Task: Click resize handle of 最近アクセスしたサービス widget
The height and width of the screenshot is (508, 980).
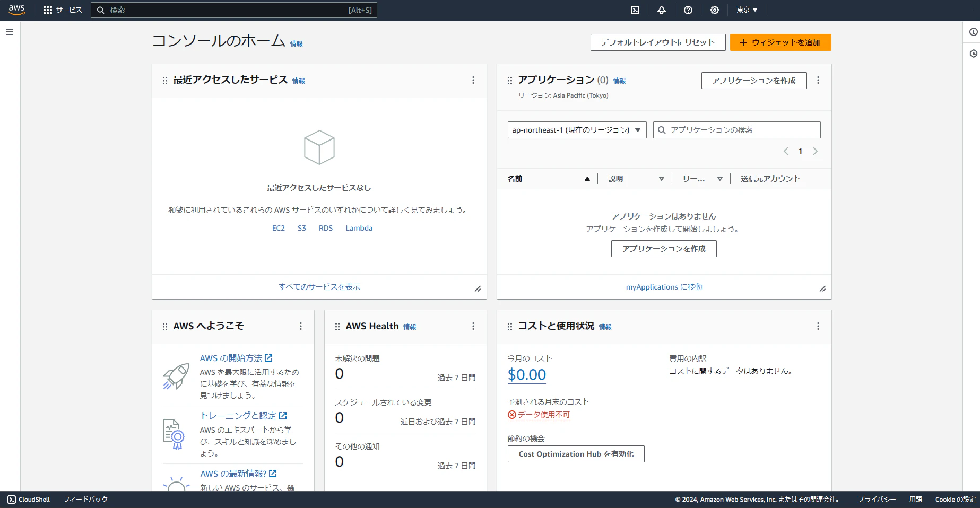Action: click(x=478, y=289)
